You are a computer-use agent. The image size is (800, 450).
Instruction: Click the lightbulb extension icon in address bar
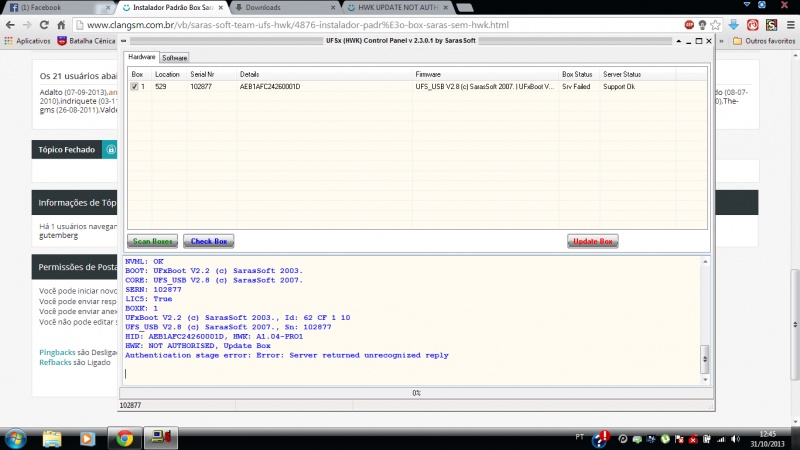[702, 24]
